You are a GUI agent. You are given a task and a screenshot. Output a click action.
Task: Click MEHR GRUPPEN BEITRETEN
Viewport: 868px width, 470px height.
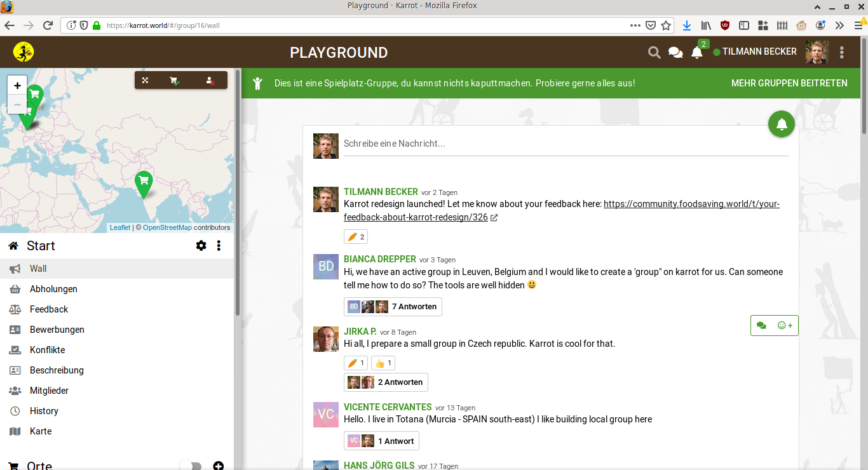[x=789, y=83]
